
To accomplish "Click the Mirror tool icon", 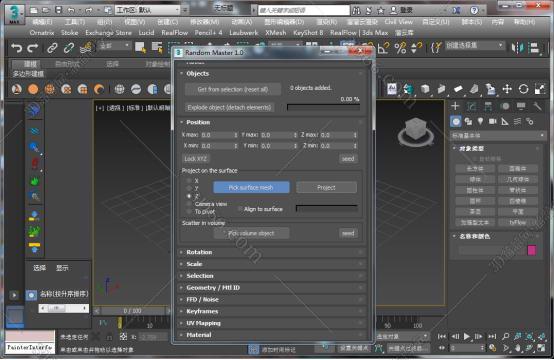I will (x=518, y=48).
